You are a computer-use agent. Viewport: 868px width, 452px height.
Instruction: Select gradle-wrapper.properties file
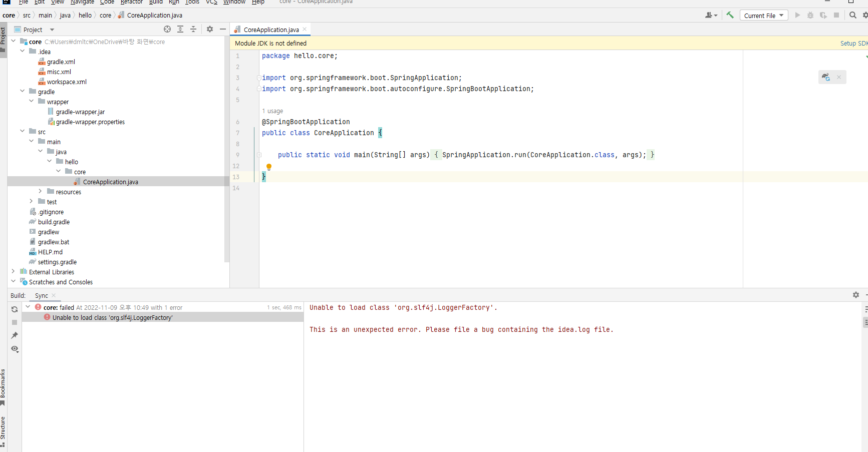[x=90, y=122]
